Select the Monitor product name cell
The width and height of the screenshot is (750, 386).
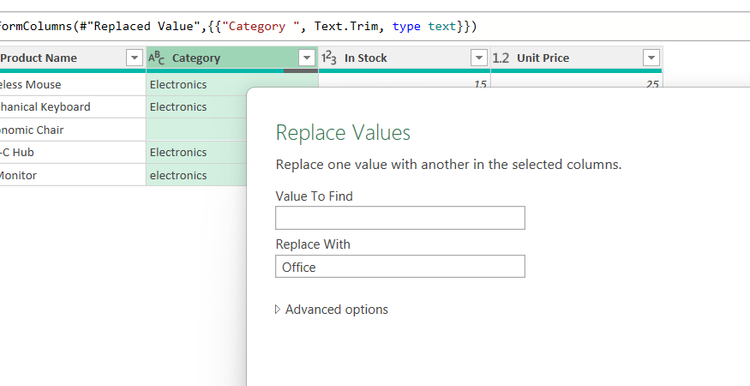[73, 175]
